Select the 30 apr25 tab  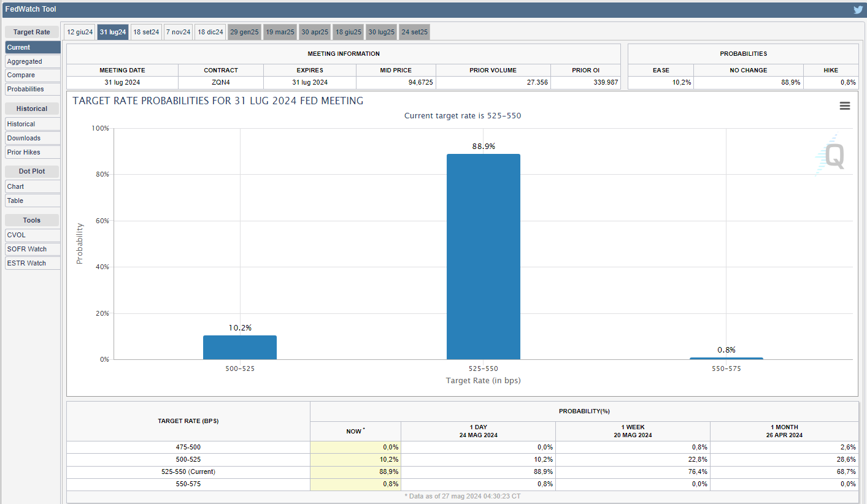[x=315, y=32]
